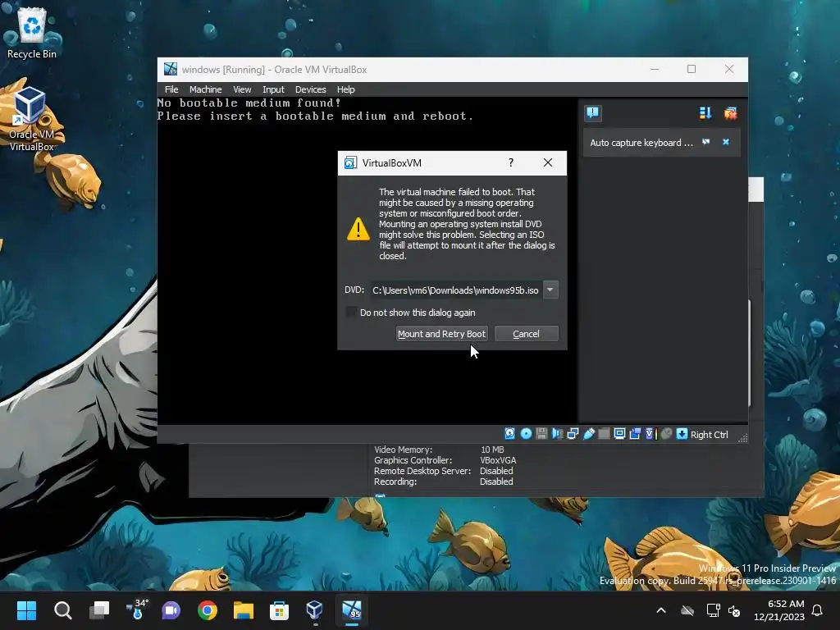Image resolution: width=840 pixels, height=630 pixels.
Task: Select the Oracle VM VirtualBox desktop shortcut
Action: coord(32,119)
